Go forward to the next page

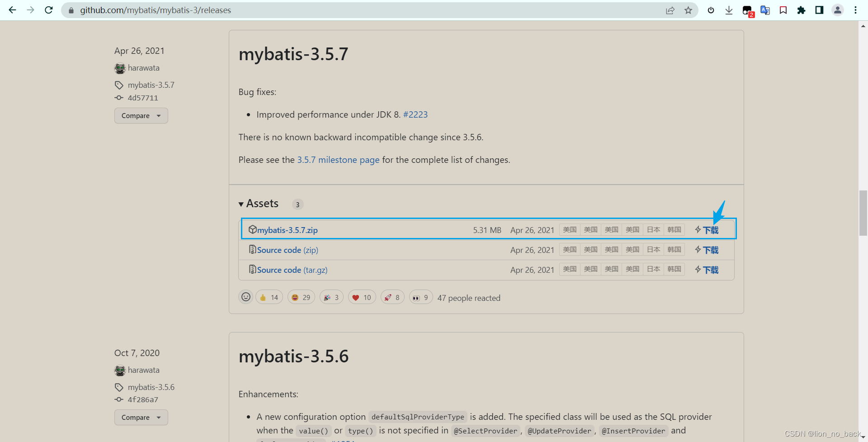point(30,10)
